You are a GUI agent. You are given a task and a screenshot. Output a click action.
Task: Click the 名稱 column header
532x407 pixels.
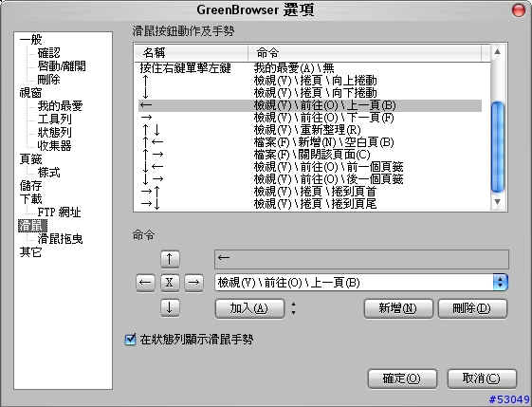coord(192,53)
